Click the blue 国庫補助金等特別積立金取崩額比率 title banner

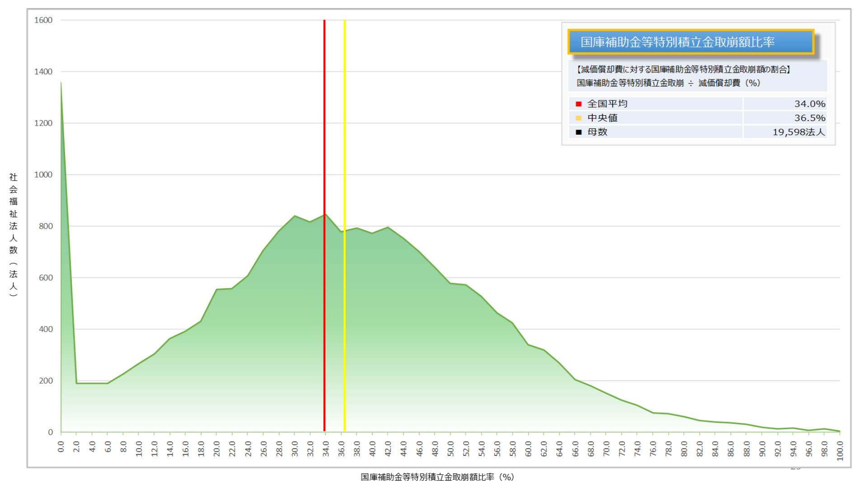[690, 42]
